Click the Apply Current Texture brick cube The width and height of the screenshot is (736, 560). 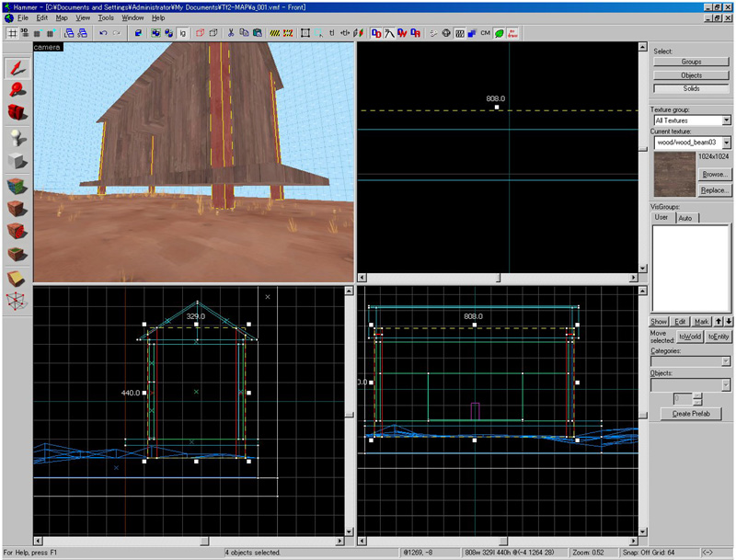click(17, 209)
